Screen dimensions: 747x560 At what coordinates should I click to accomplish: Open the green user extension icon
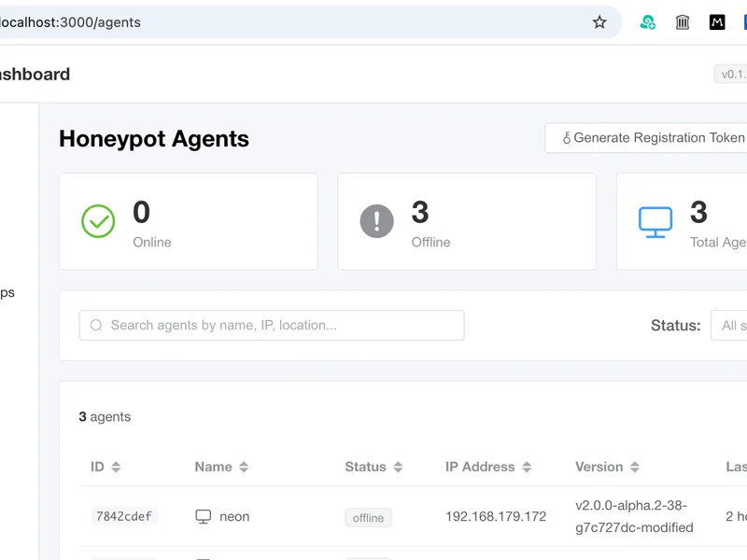point(647,21)
